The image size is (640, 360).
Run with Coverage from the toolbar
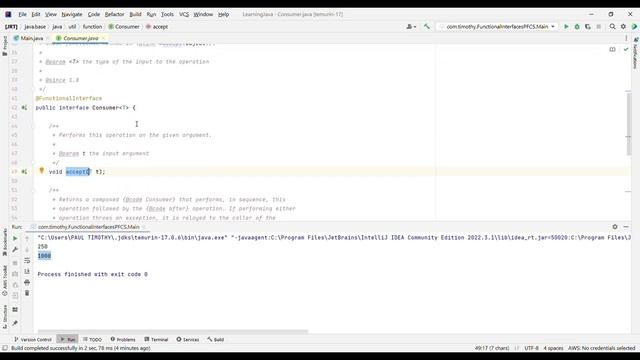[x=588, y=27]
